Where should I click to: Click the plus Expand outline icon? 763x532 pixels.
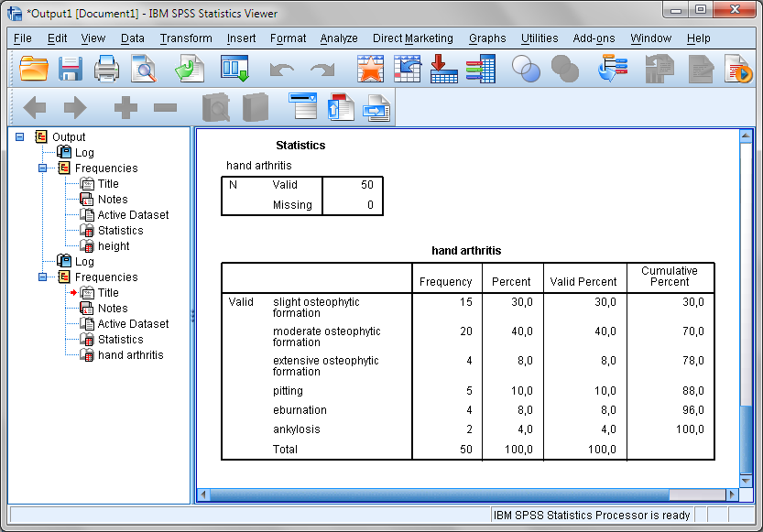click(x=125, y=107)
